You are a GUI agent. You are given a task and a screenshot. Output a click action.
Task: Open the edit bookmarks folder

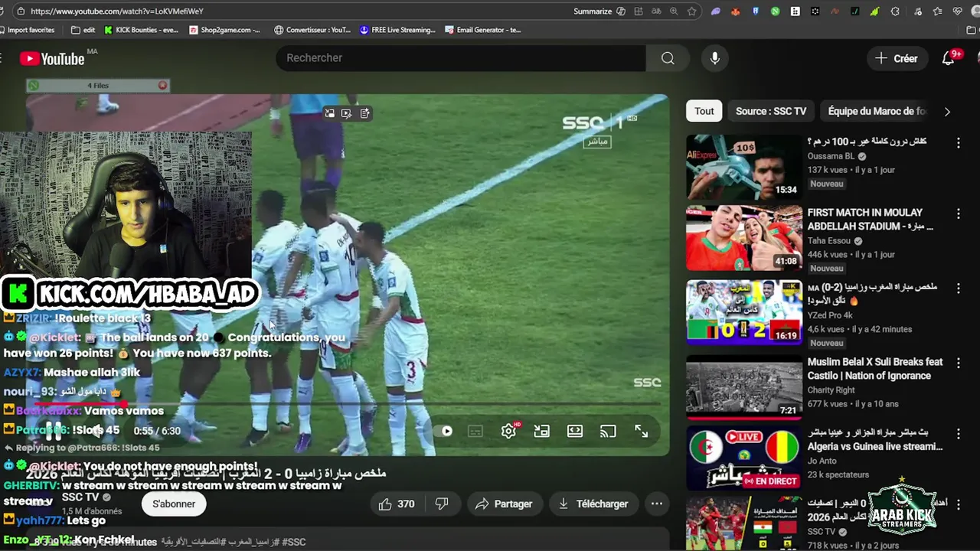(x=83, y=30)
